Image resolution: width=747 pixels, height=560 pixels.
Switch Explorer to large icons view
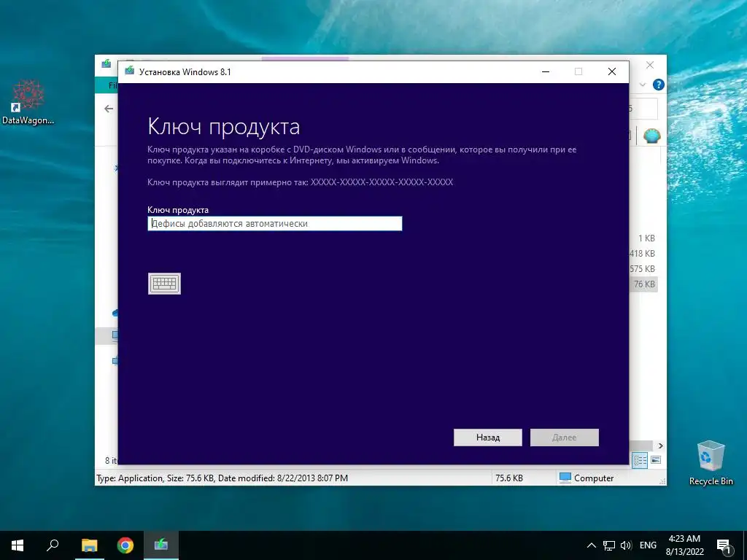tap(656, 460)
